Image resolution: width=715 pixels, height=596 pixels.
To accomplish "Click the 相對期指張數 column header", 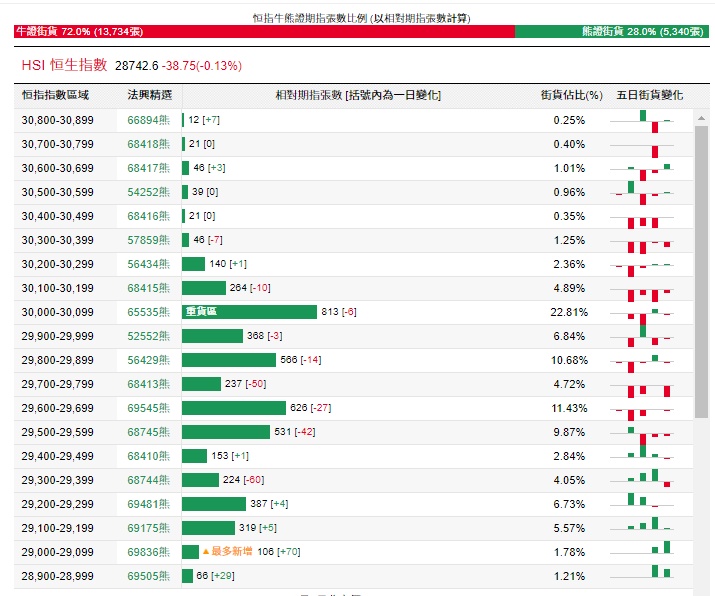I will [358, 95].
